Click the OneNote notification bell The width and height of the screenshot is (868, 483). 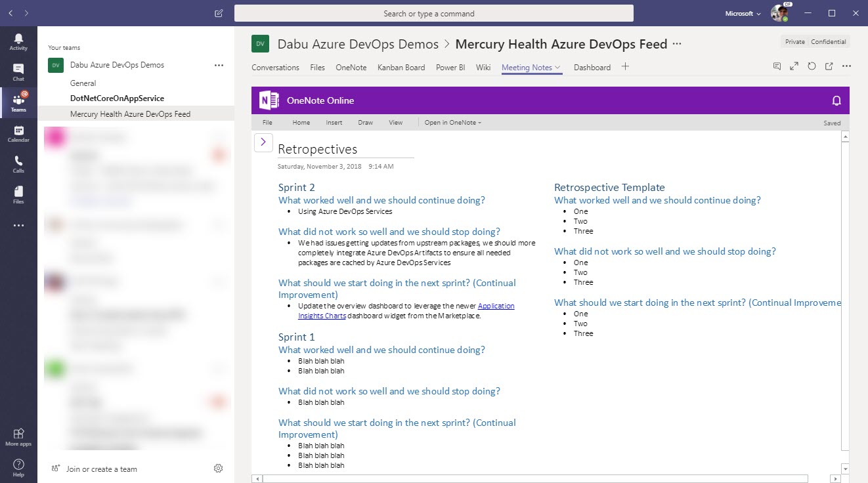(836, 100)
